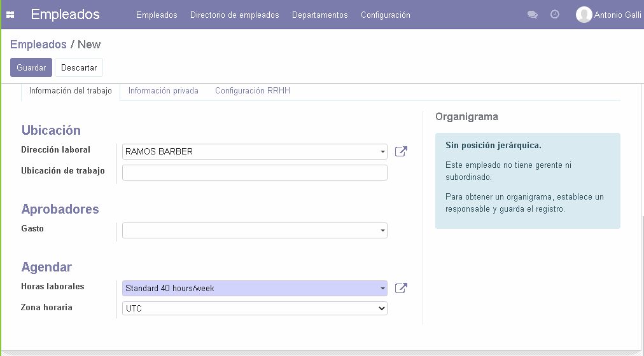This screenshot has height=356, width=644.
Task: Expand Dirección laboral dropdown arrow
Action: click(382, 152)
